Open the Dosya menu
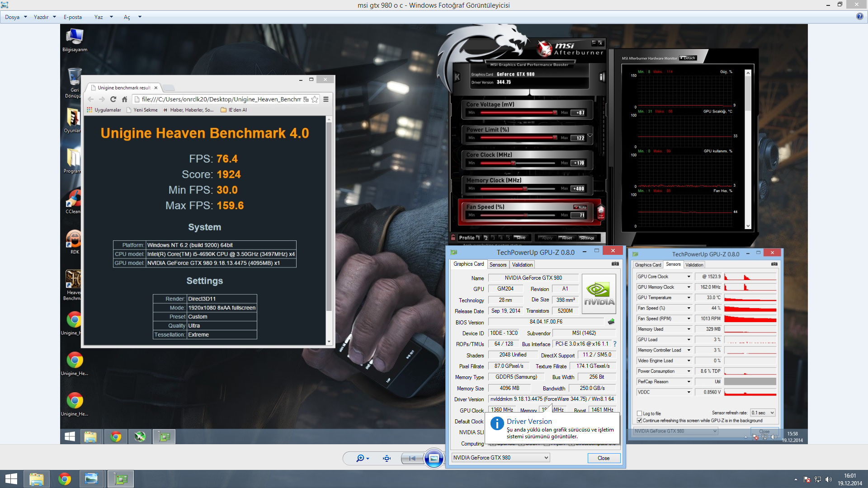Image resolution: width=868 pixels, height=488 pixels. [x=16, y=17]
